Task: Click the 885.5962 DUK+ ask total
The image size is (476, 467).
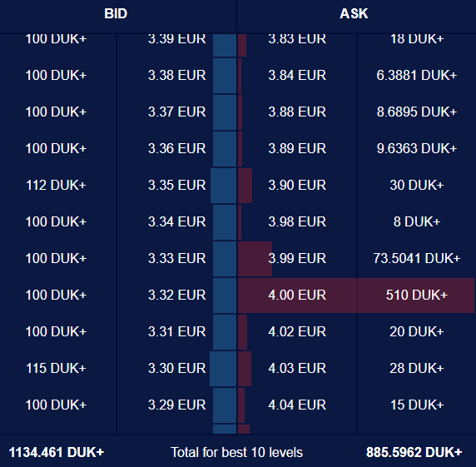Action: (414, 452)
